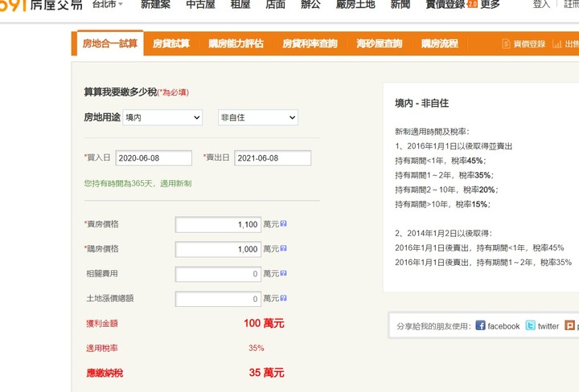Open help icon beside 相關費用
The height and width of the screenshot is (392, 579).
[283, 273]
